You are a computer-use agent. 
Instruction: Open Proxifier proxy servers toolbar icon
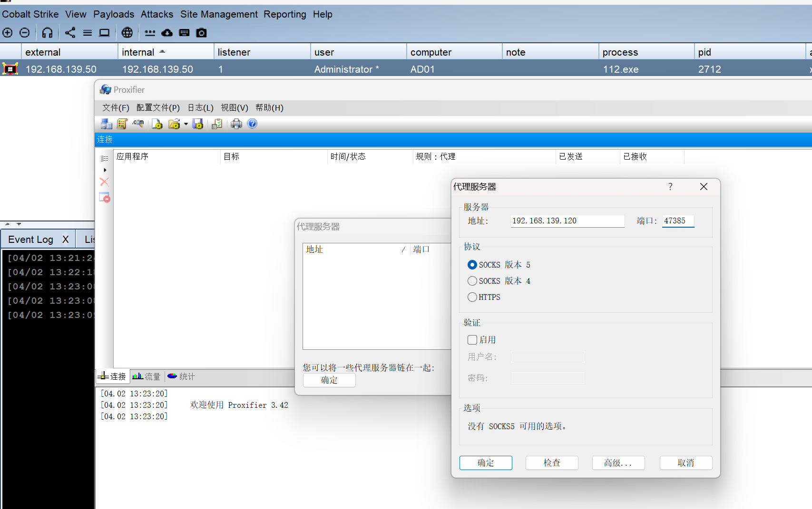(106, 124)
